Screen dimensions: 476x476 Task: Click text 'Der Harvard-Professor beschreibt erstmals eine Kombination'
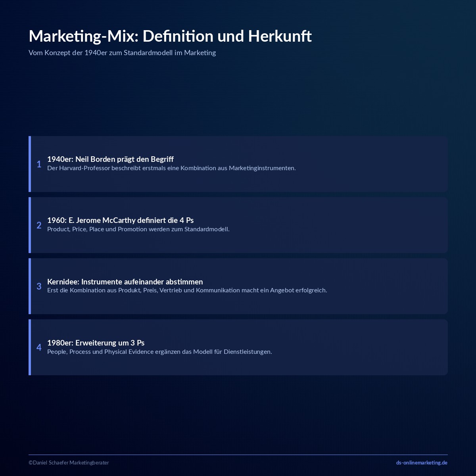(131, 168)
